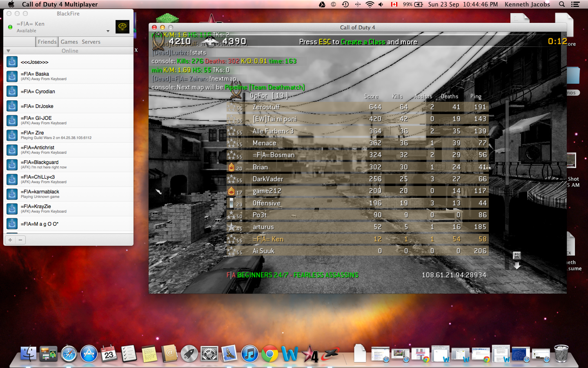Select friend =F|A= Cyrodian

tap(69, 91)
